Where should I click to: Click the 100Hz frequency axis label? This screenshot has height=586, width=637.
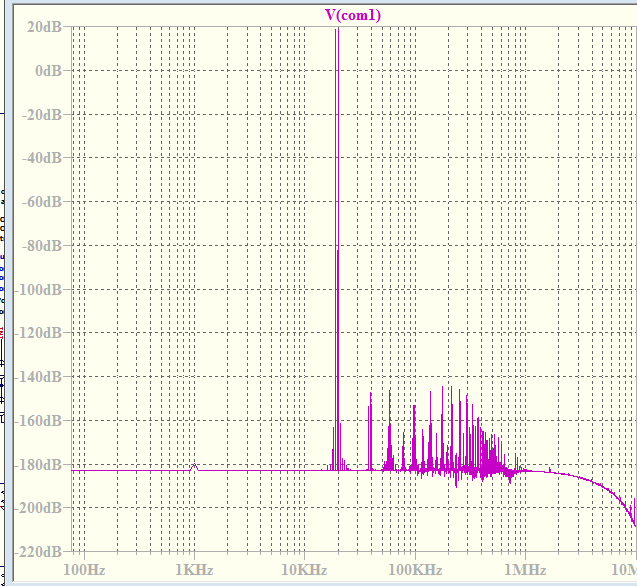click(x=84, y=570)
